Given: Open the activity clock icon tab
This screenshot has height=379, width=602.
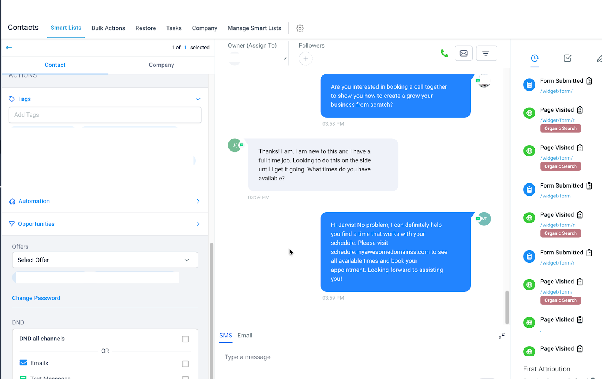Looking at the screenshot, I should (x=534, y=58).
